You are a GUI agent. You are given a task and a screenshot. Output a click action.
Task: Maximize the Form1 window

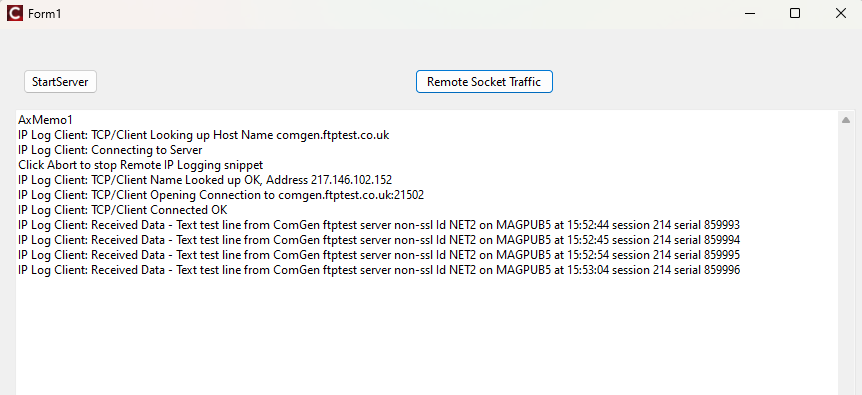tap(794, 13)
